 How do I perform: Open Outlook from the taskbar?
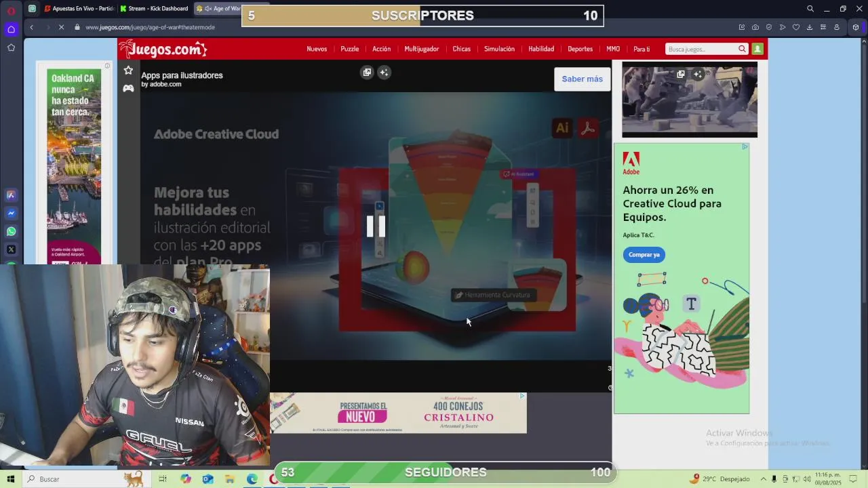pos(208,479)
